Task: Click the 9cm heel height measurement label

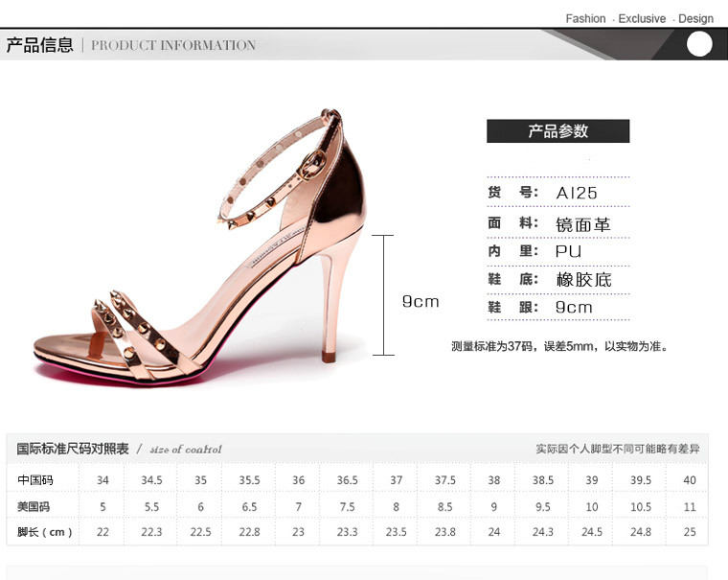Action: pos(421,302)
